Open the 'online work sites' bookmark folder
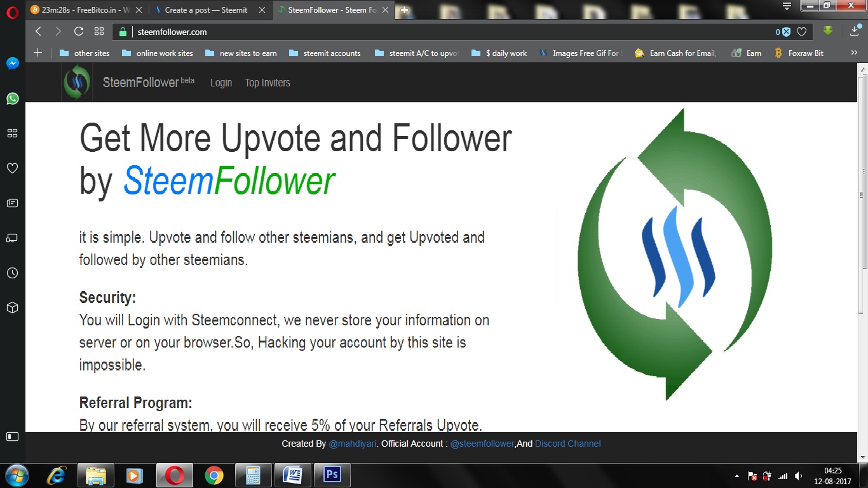This screenshot has width=868, height=488. tap(158, 53)
